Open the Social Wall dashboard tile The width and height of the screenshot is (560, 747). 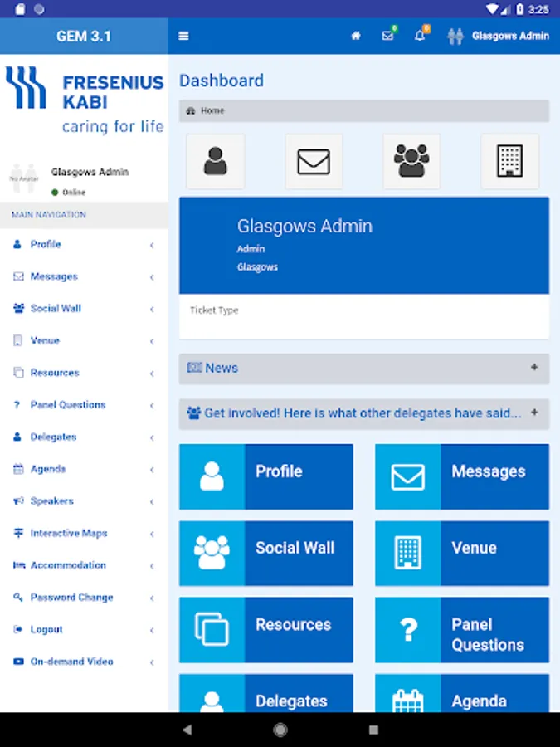coord(266,553)
